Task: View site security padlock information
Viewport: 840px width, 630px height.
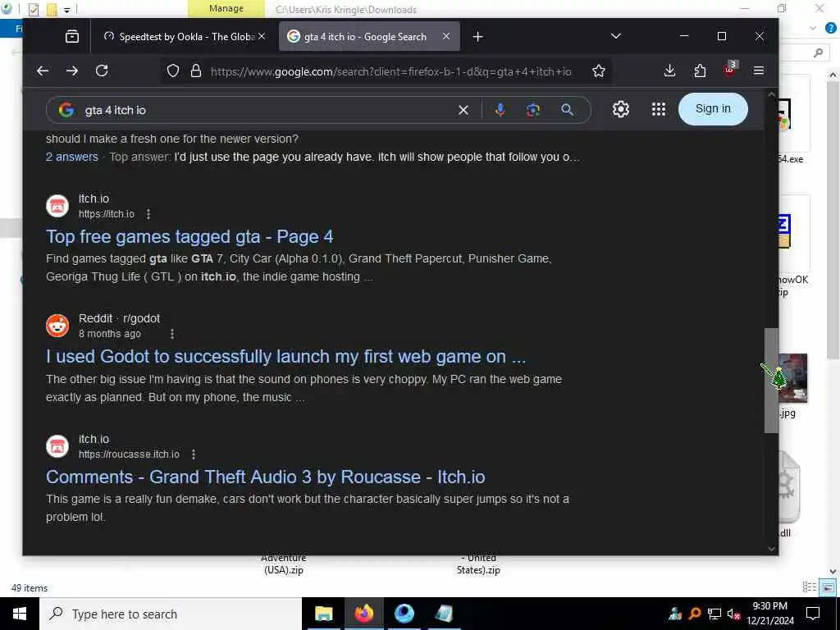Action: coord(196,71)
